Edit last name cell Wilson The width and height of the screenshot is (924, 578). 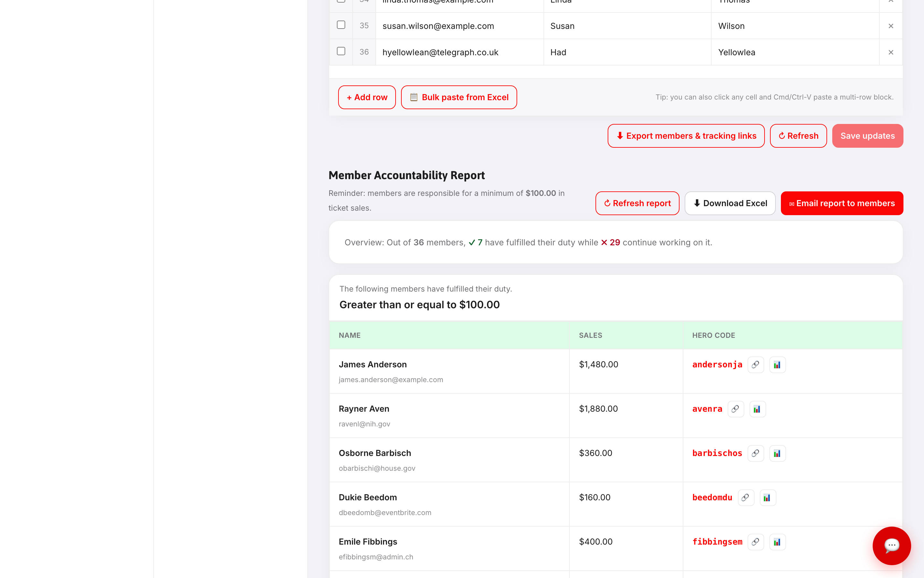click(x=795, y=26)
